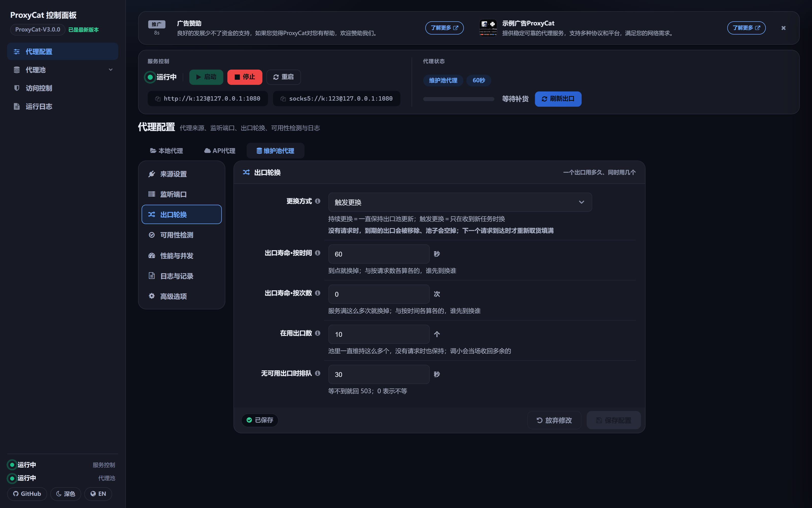Click 了解更多 link for 广告赞助
Screen dimensions: 812x508
coord(444,28)
